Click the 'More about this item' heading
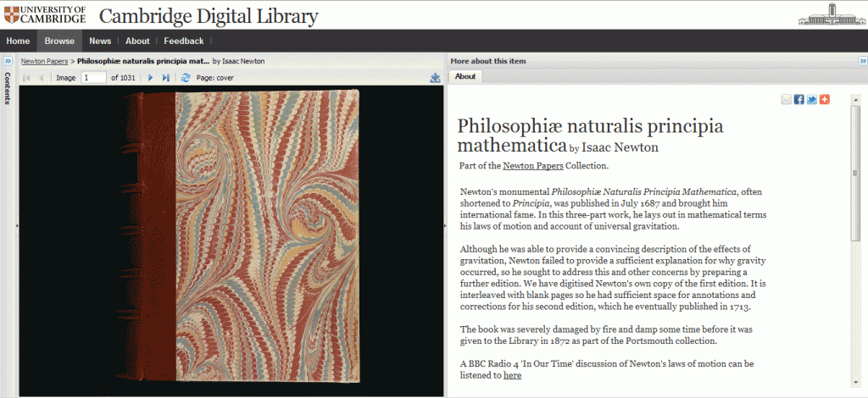Screen dimensions: 868x398 tap(488, 61)
